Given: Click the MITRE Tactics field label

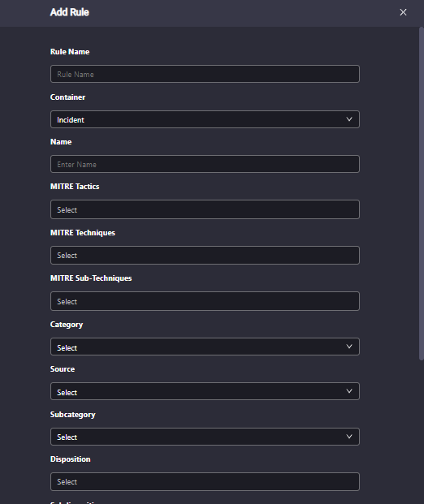Looking at the screenshot, I should (75, 187).
